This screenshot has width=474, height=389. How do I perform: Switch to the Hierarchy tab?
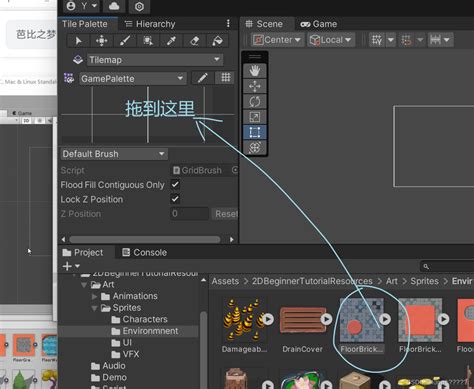pos(150,24)
